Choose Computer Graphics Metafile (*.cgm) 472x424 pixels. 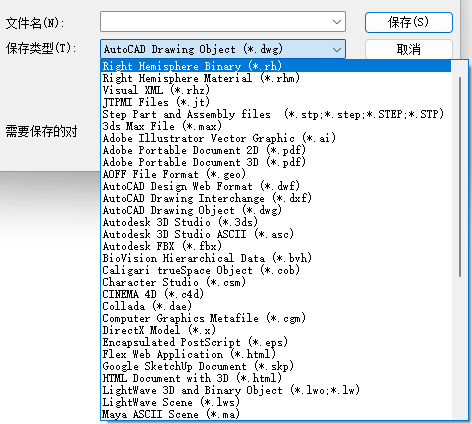click(x=277, y=318)
